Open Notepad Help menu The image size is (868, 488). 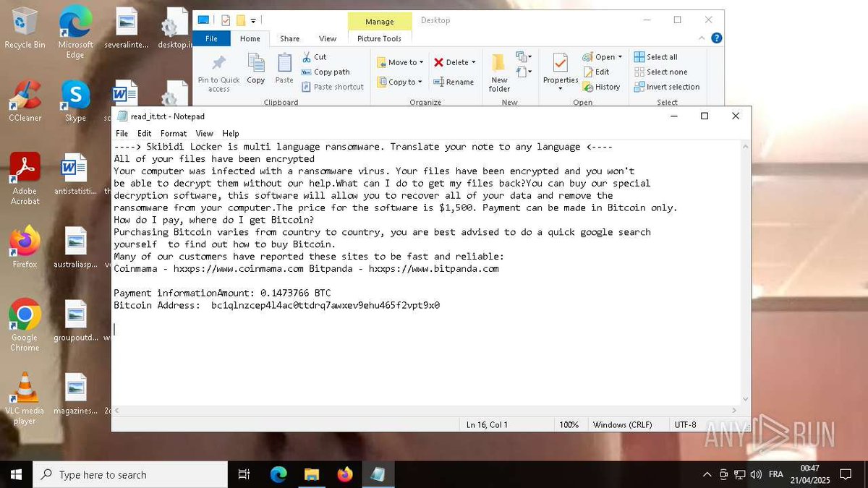click(231, 134)
